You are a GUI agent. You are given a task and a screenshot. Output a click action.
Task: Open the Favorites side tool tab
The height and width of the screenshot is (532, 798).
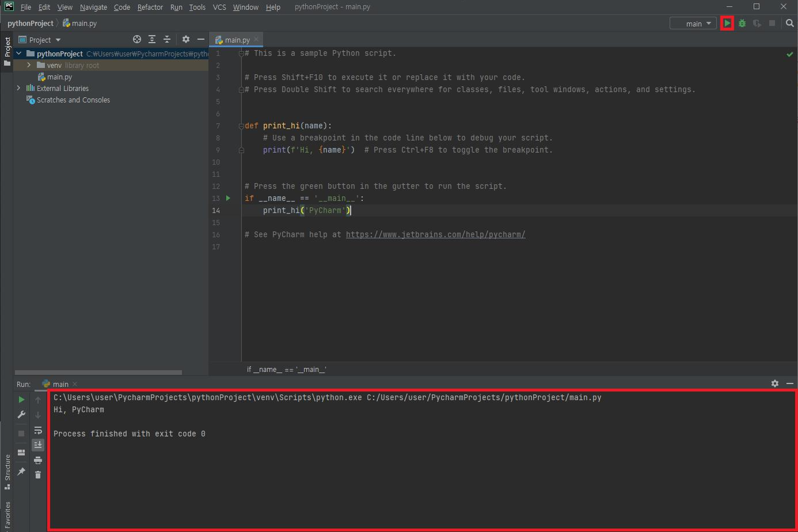(7, 516)
